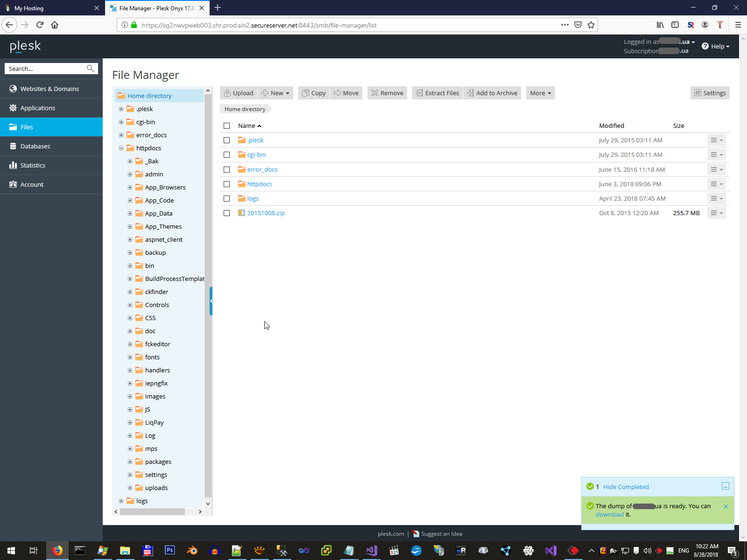The image size is (747, 560).
Task: Open the Firefox hamburger menu
Action: tap(738, 25)
